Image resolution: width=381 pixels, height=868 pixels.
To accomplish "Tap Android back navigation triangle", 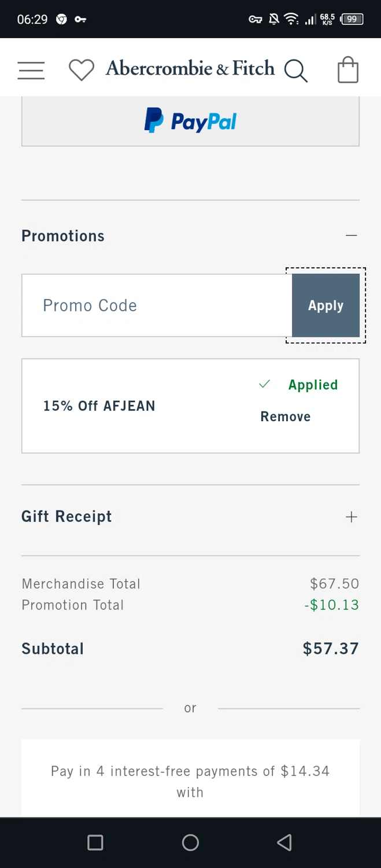I will click(x=284, y=843).
